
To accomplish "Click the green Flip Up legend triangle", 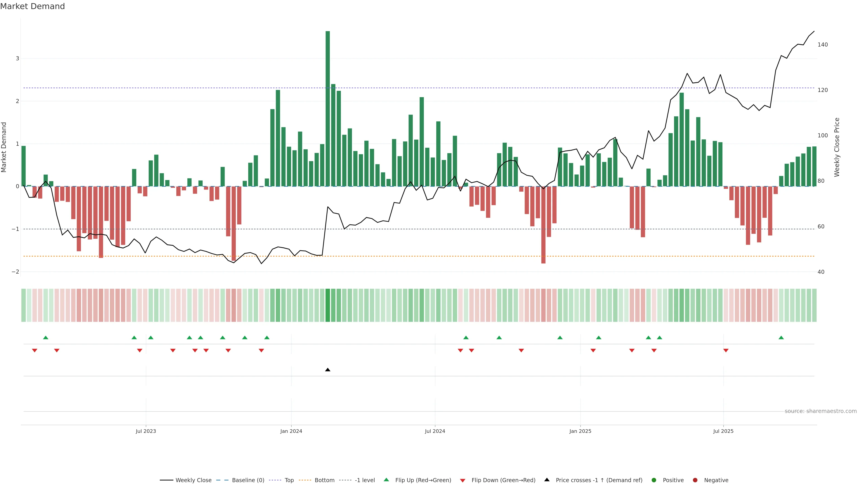I will 386,480.
